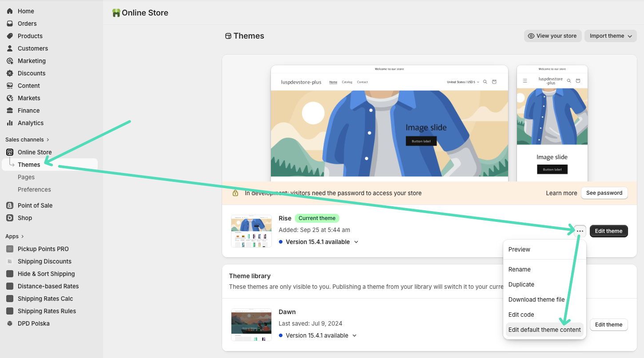Click the See password button

pyautogui.click(x=604, y=193)
